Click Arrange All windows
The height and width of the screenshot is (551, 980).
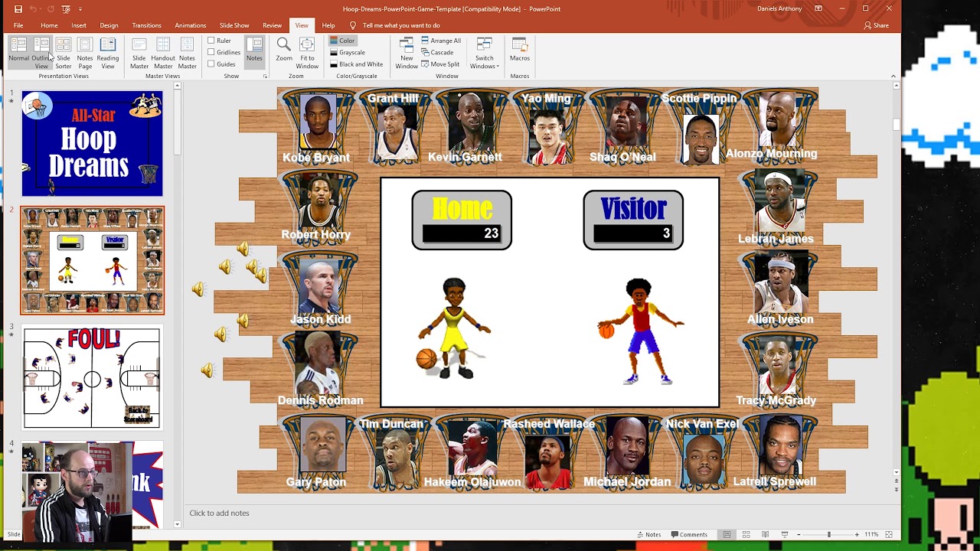click(441, 41)
